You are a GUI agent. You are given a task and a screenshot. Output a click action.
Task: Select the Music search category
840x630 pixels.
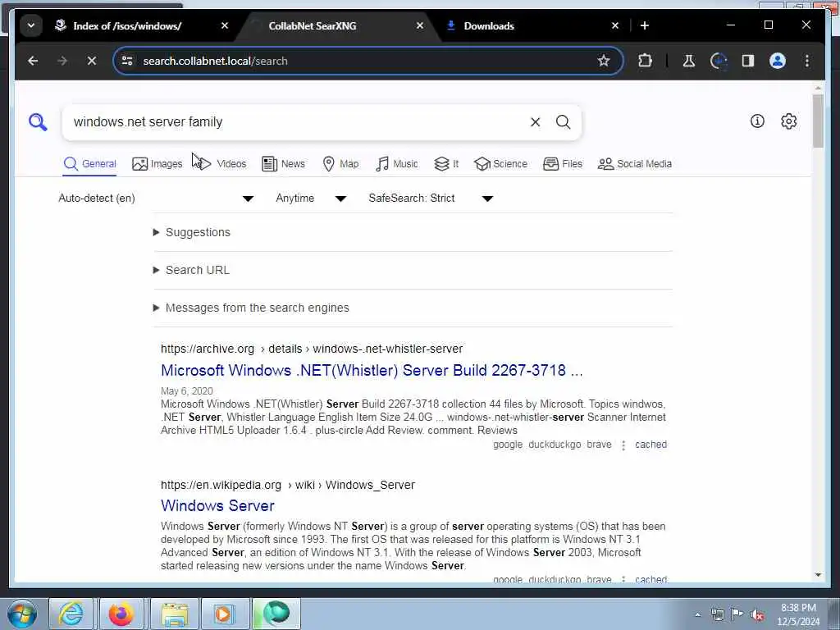click(397, 164)
